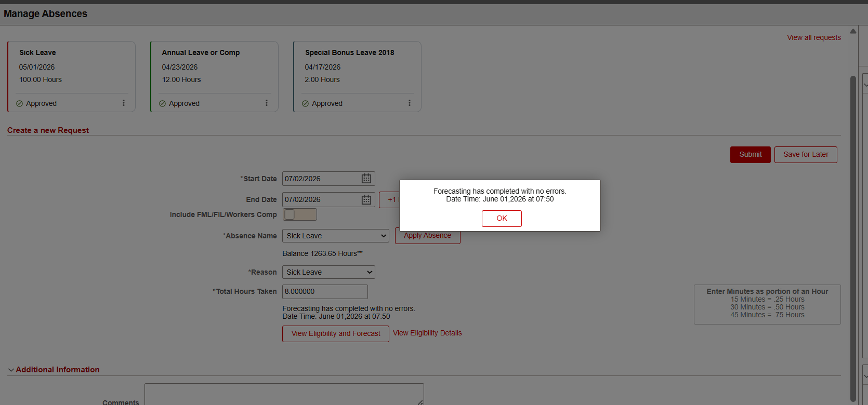Viewport: 868px width, 405px height.
Task: Open the Annual Leave or Comp request card
Action: tap(214, 76)
